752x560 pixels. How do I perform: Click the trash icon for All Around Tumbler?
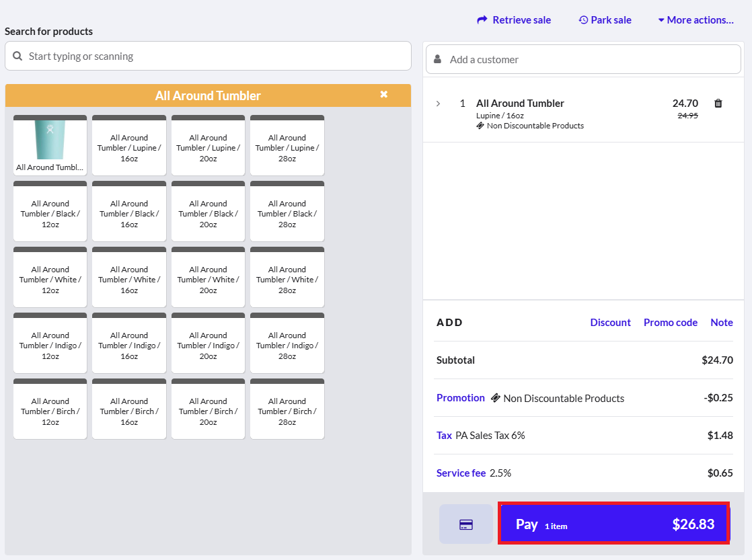tap(718, 103)
